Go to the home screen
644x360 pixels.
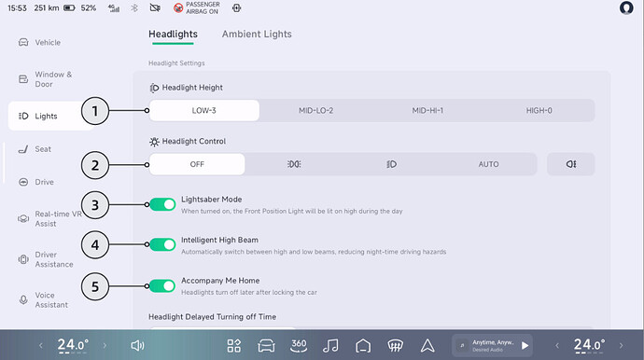pos(363,346)
